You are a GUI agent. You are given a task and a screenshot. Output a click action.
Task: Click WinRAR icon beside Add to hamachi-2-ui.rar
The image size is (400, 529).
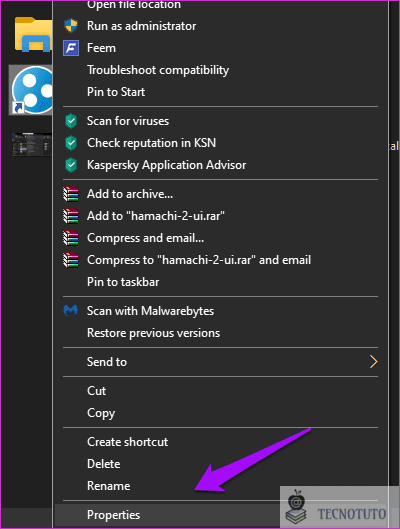tap(71, 216)
